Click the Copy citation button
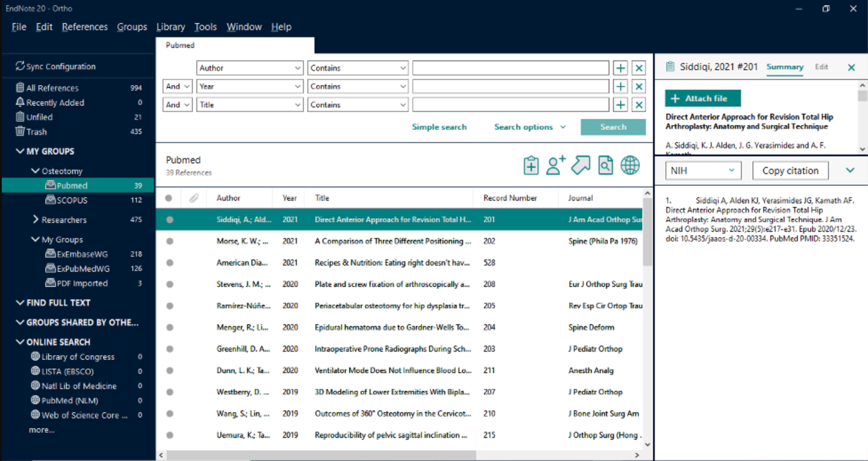868x461 pixels. (790, 171)
